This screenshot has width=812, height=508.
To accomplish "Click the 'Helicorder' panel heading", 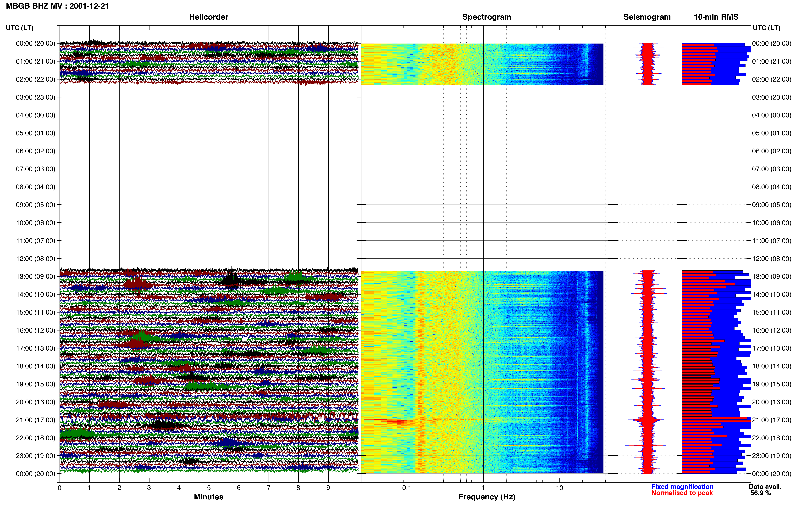I will 209,17.
